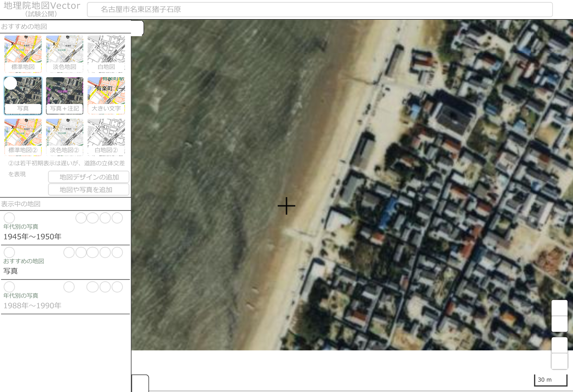The image size is (573, 392).
Task: Select the 標準地図 map thumbnail
Action: point(23,54)
